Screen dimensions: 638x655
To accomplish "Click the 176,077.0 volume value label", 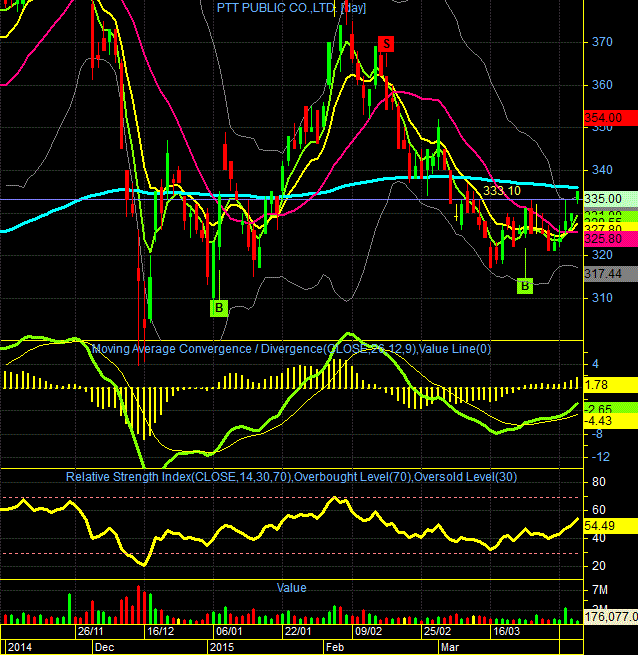I will pyautogui.click(x=610, y=617).
